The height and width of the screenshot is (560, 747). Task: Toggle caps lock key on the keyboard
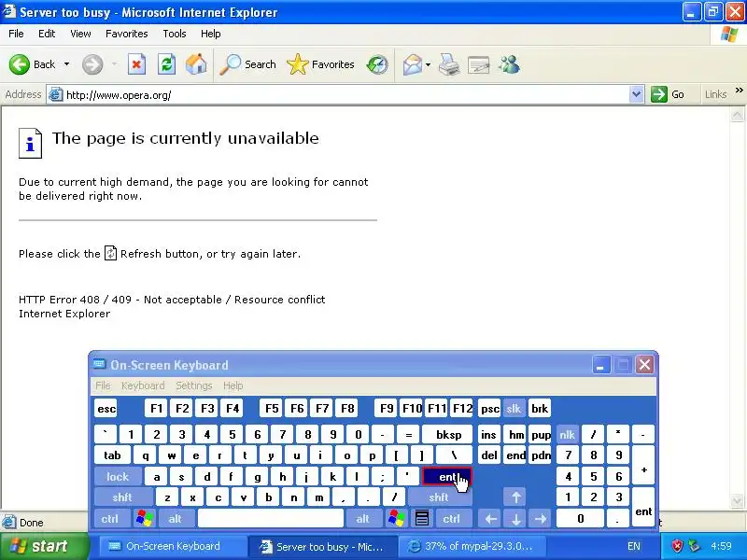(118, 477)
